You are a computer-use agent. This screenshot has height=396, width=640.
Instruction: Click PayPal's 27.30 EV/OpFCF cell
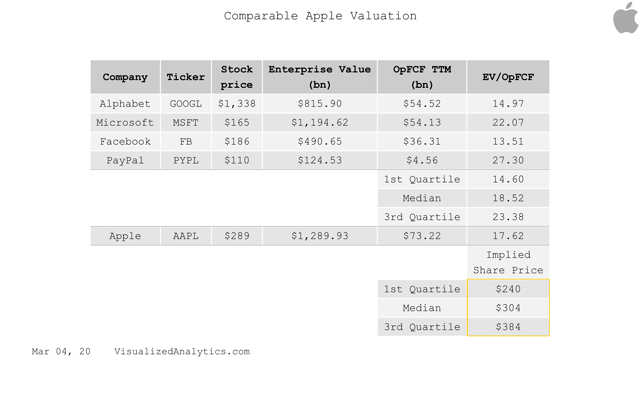(x=508, y=160)
